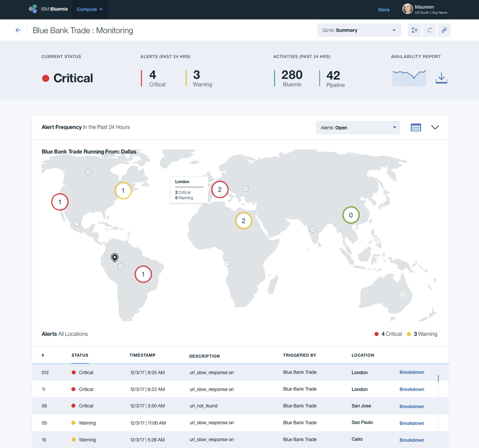
Task: Click the Sao Paulo location cell
Action: point(362,422)
